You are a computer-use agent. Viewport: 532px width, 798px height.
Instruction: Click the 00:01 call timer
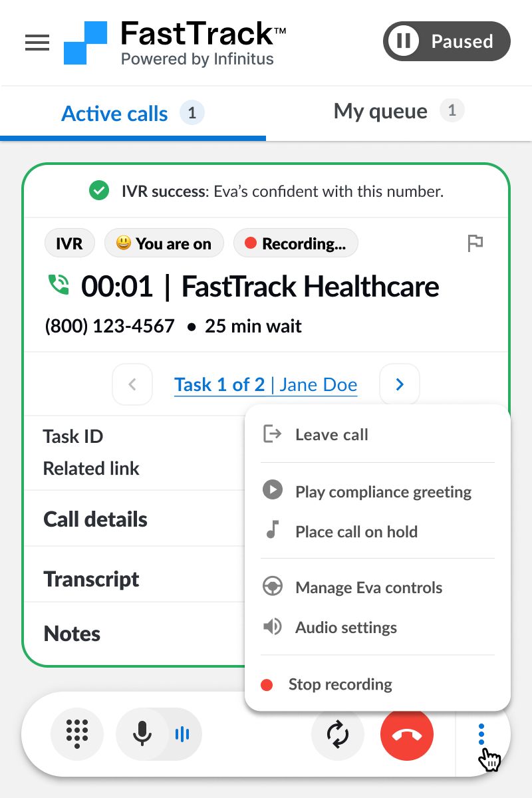(x=117, y=287)
